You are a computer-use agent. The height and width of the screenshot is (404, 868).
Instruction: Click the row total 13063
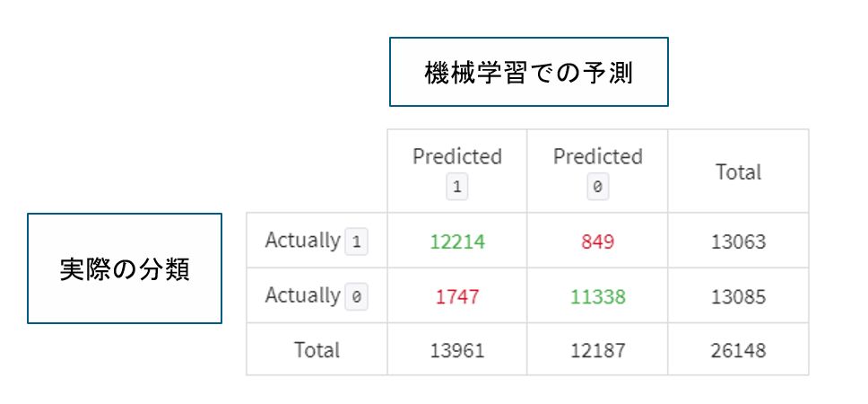[739, 242]
